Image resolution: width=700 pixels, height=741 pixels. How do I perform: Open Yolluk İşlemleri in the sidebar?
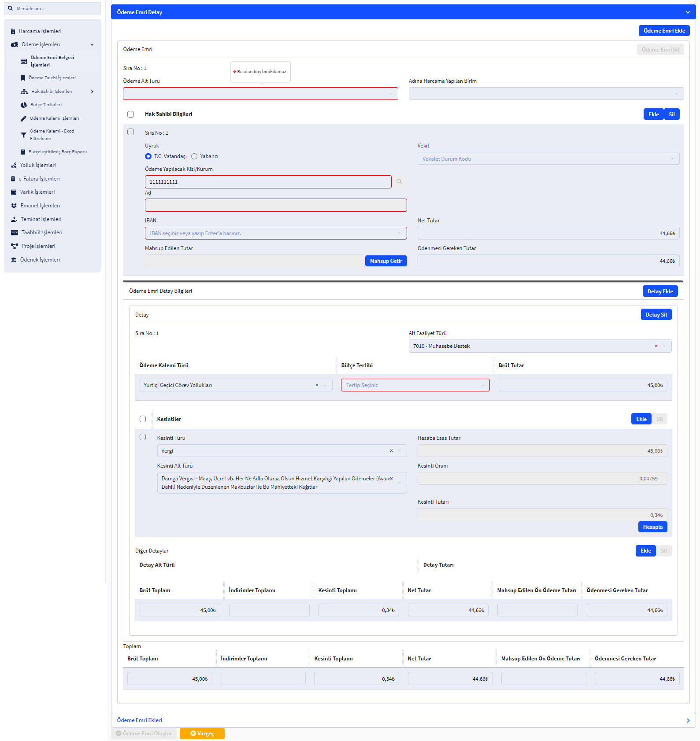(38, 165)
